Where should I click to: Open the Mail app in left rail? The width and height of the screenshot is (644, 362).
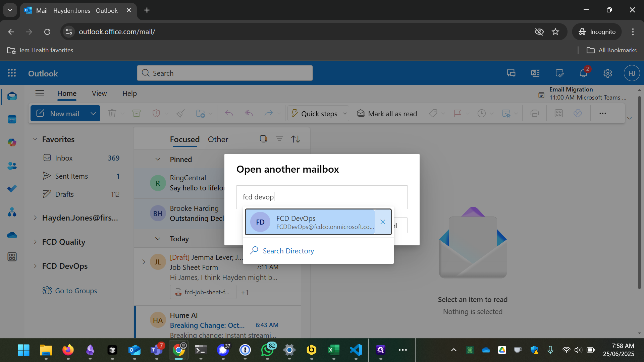[12, 96]
